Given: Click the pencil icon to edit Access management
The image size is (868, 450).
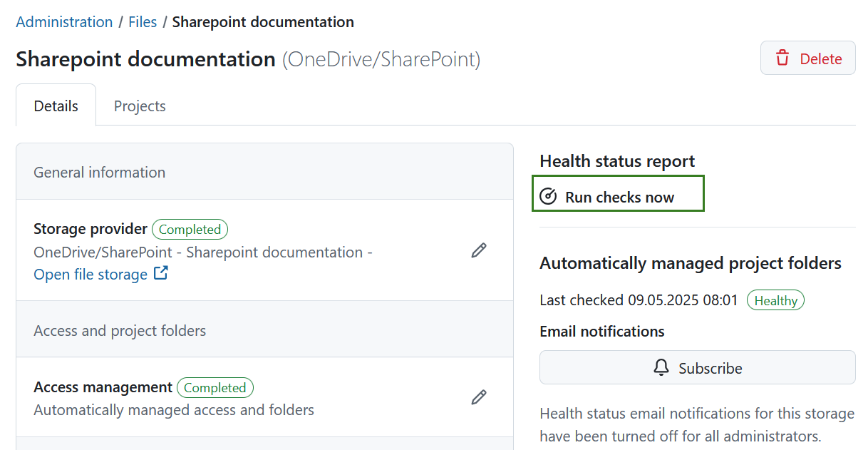Looking at the screenshot, I should click(x=478, y=398).
